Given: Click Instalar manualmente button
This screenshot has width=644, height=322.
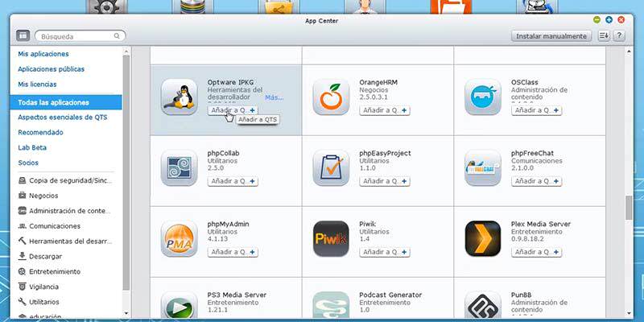Looking at the screenshot, I should click(551, 35).
